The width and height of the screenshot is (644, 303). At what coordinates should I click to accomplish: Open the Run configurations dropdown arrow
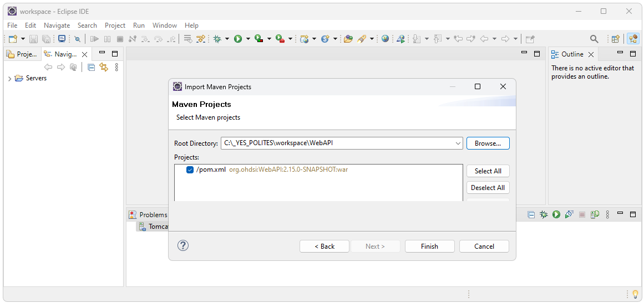tap(247, 39)
